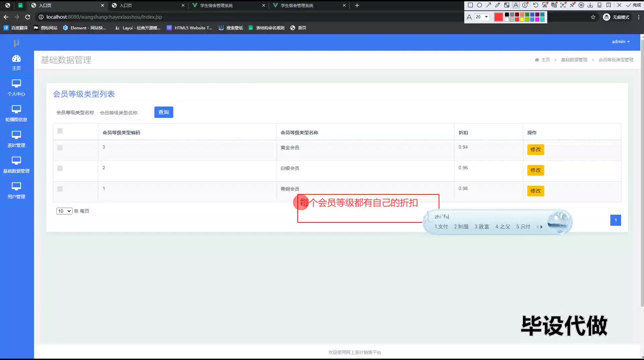Activate the mosaic blur tool
The image size is (644, 360).
[507, 5]
